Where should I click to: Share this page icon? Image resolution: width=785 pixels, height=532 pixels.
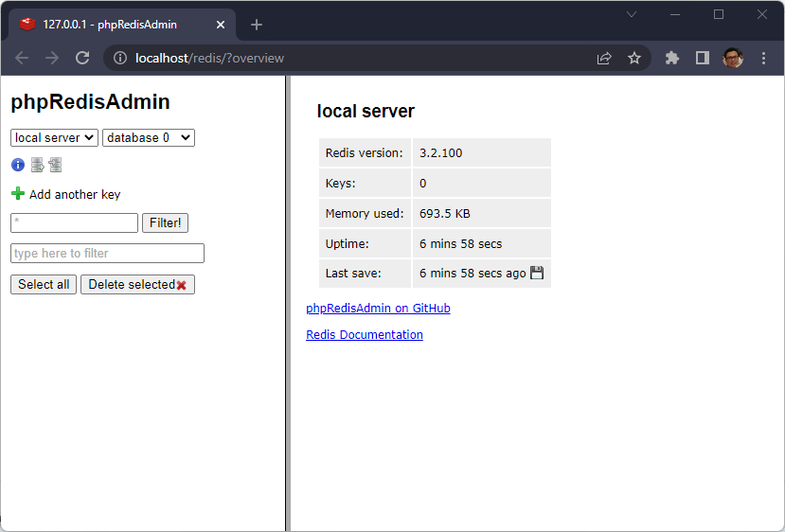click(604, 58)
